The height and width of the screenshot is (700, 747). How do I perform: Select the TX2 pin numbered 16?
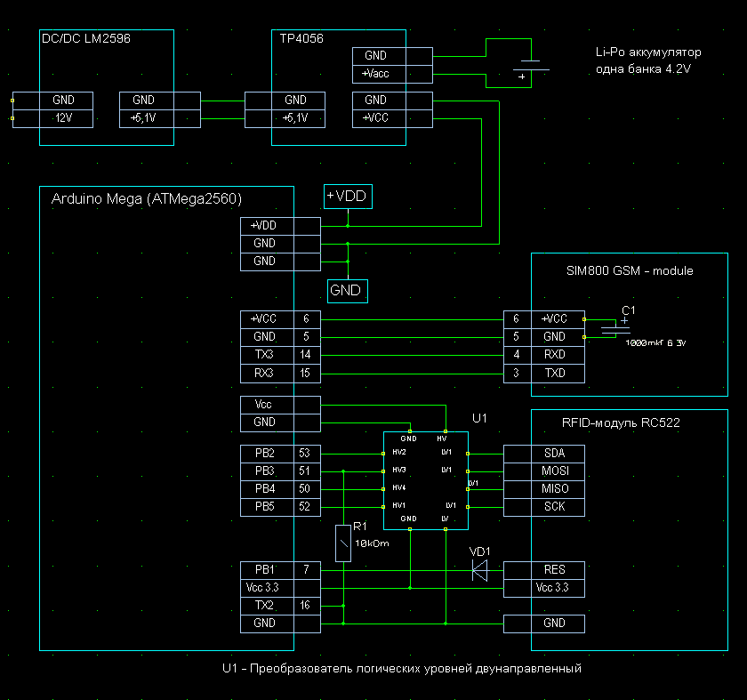(x=264, y=606)
